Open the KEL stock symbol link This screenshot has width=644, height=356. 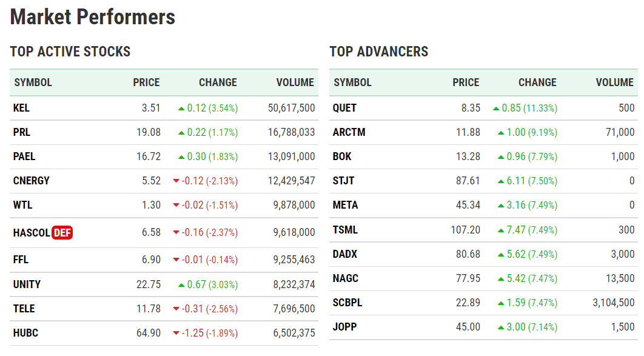click(x=21, y=108)
